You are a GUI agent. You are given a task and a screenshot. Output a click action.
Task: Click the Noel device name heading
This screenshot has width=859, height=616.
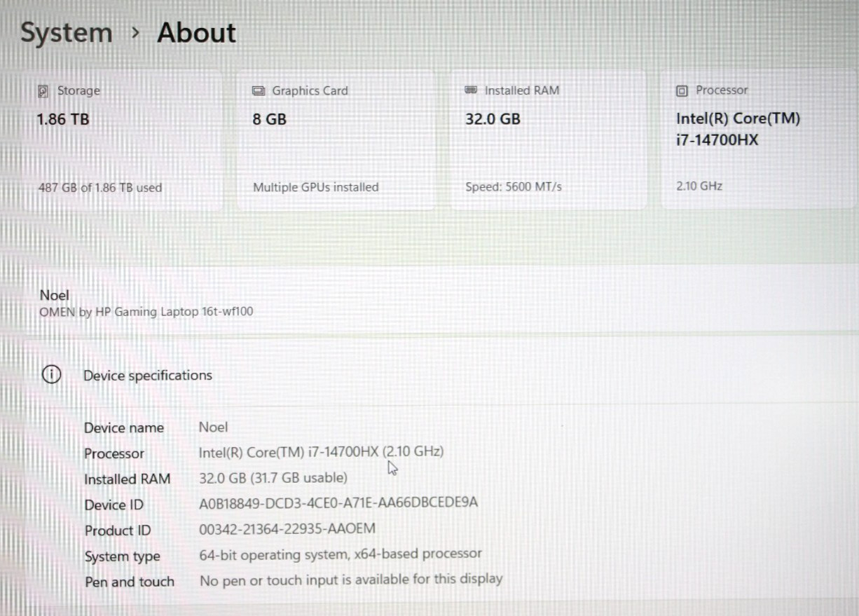click(55, 295)
